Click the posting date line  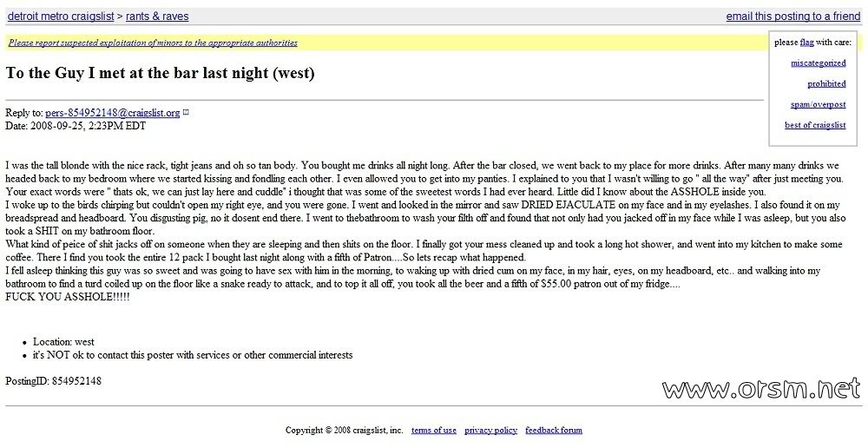(76, 126)
